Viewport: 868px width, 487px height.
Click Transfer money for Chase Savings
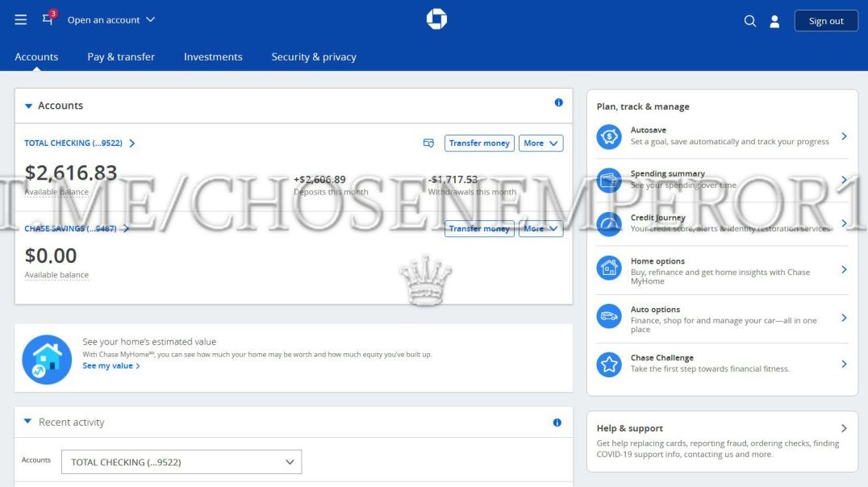pyautogui.click(x=479, y=228)
